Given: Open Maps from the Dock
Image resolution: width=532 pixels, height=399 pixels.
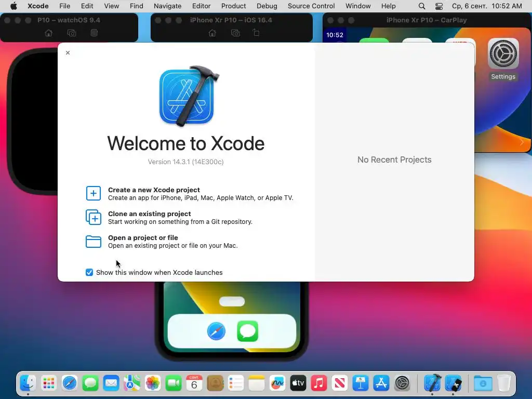Looking at the screenshot, I should coord(131,383).
